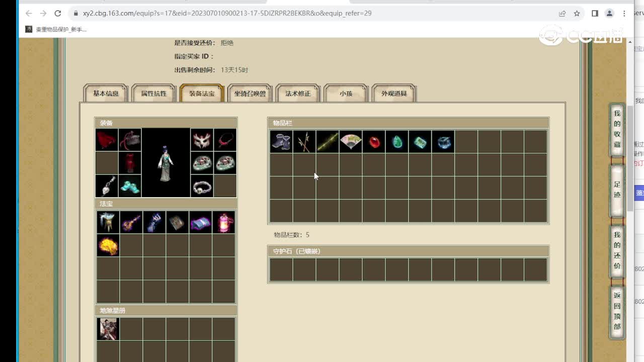The image size is (644, 362).
Task: Select the golden flame talisman icon
Action: pos(108,245)
